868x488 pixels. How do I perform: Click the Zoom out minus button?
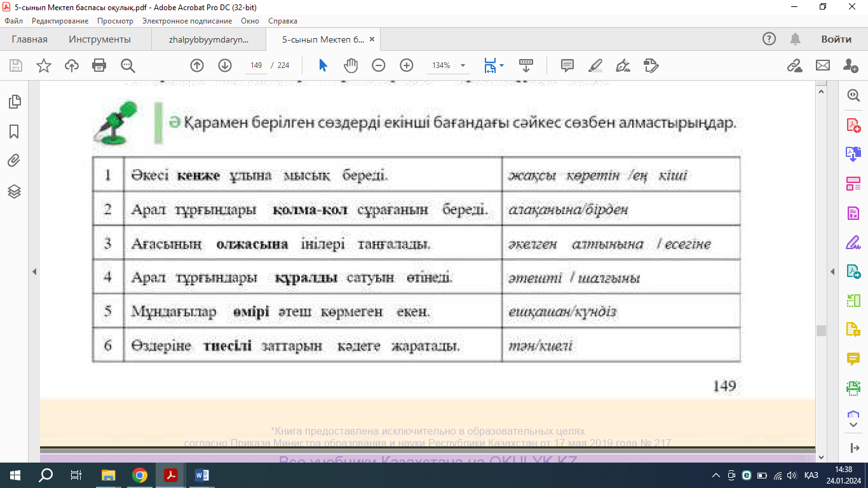click(x=379, y=65)
